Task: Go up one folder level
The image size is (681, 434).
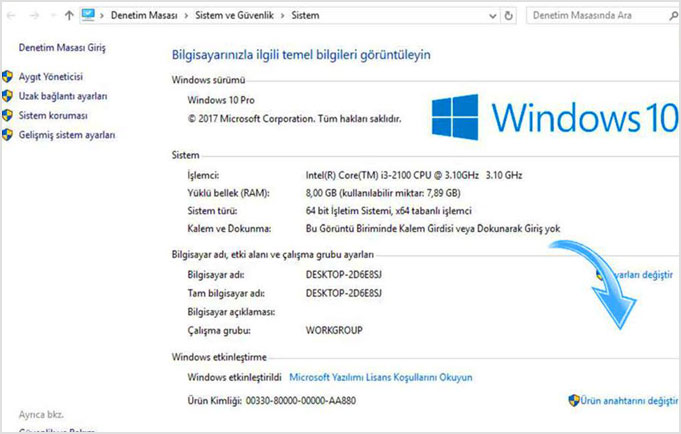Action: [x=68, y=16]
